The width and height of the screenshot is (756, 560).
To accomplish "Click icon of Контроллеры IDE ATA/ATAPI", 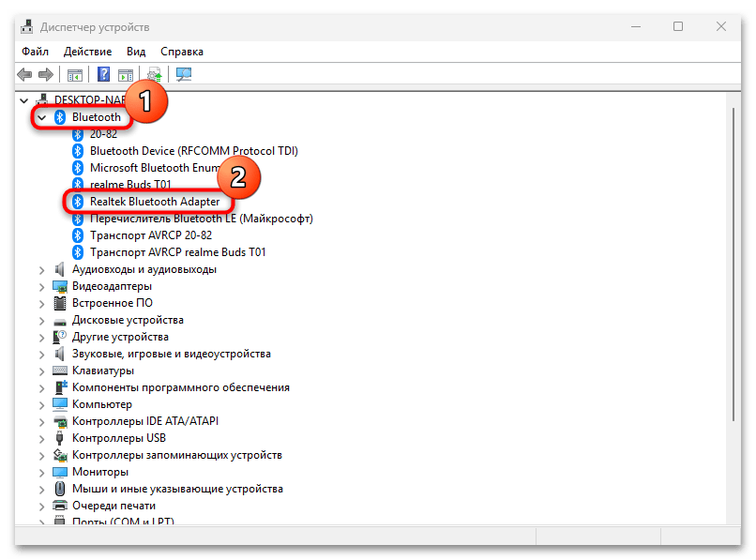I will click(x=60, y=421).
